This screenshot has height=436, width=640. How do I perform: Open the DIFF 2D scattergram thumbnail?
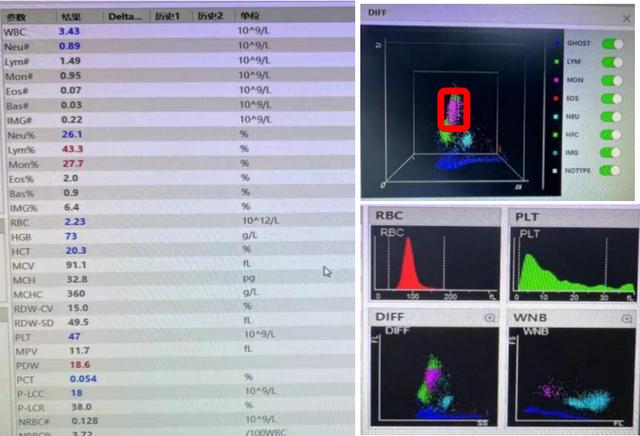tap(434, 376)
